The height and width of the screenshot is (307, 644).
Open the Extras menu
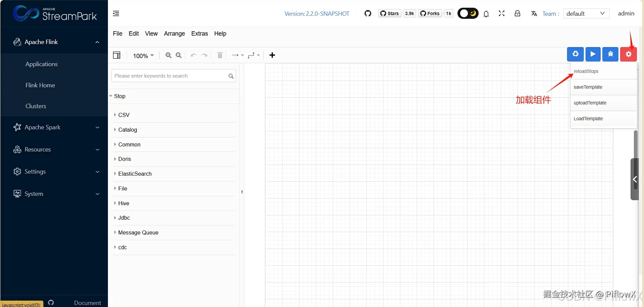tap(200, 34)
